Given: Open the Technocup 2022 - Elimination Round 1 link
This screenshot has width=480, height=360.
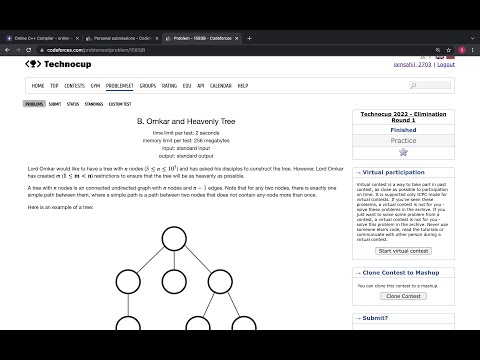Looking at the screenshot, I should point(403,117).
